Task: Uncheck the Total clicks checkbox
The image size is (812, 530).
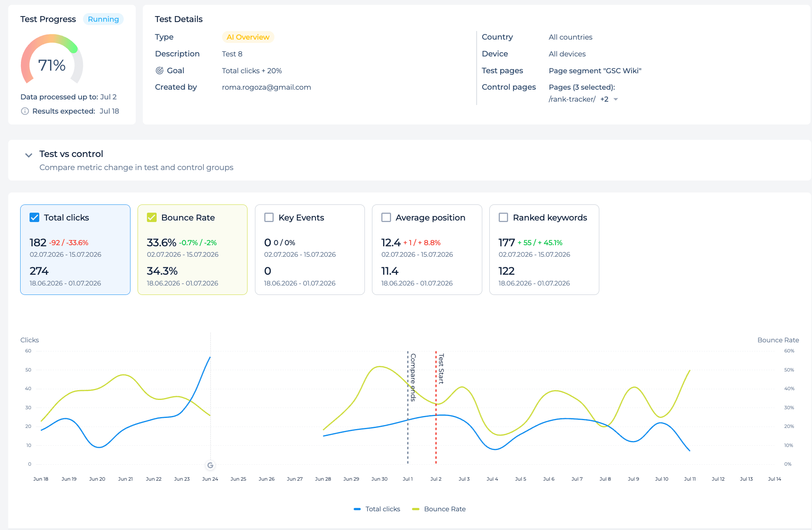Action: [x=34, y=218]
